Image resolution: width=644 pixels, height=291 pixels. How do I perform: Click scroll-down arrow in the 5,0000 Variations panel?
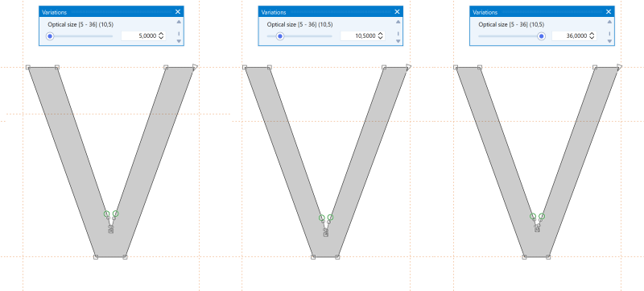[179, 41]
